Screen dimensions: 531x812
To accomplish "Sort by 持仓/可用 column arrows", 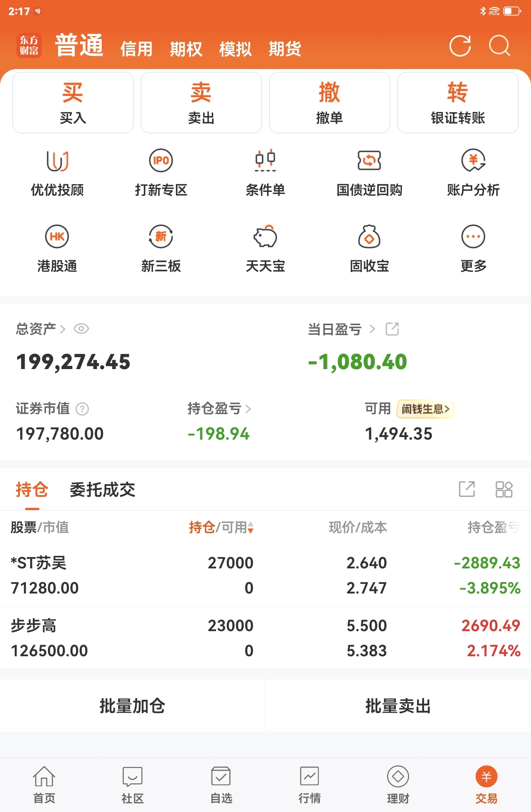I will [251, 528].
